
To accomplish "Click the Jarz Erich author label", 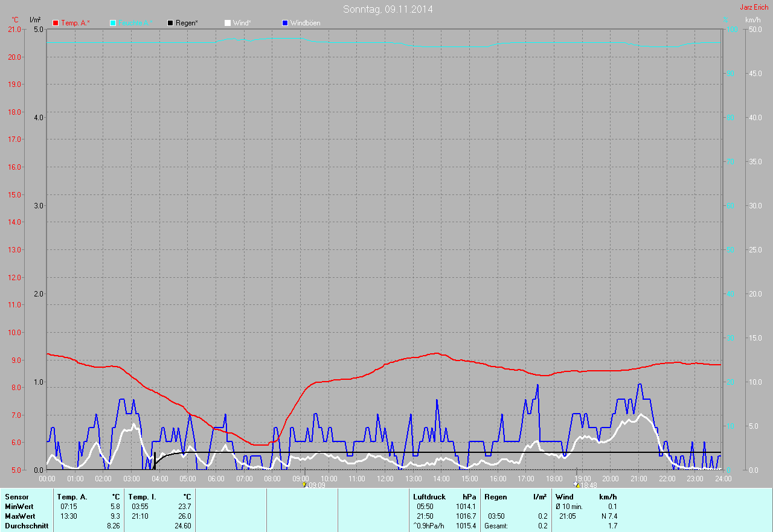I will point(754,7).
